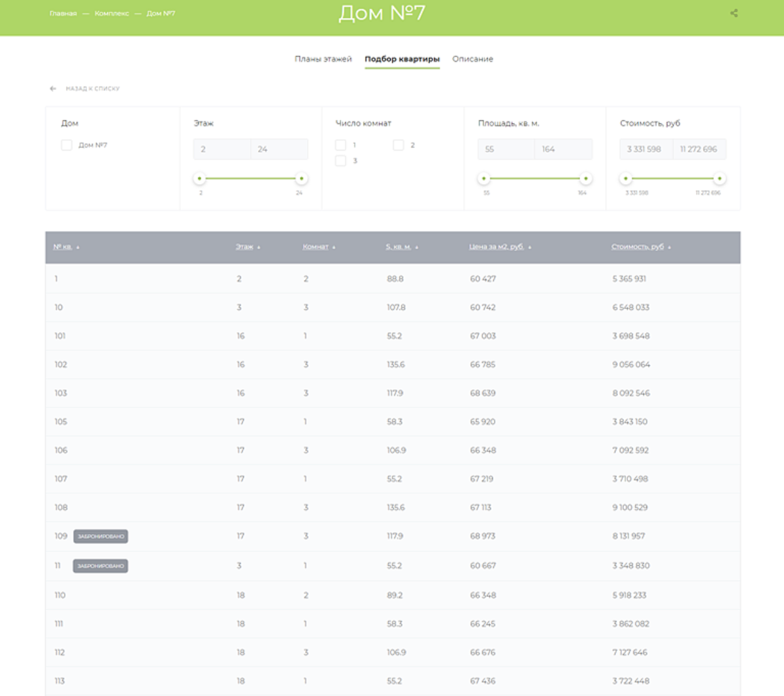Click the maximum floor input showing 24
Screen dimensions: 784x696
click(x=279, y=149)
